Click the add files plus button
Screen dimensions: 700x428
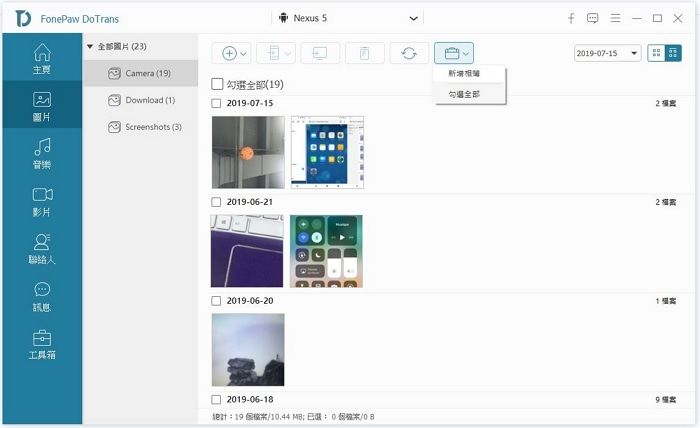(x=229, y=54)
